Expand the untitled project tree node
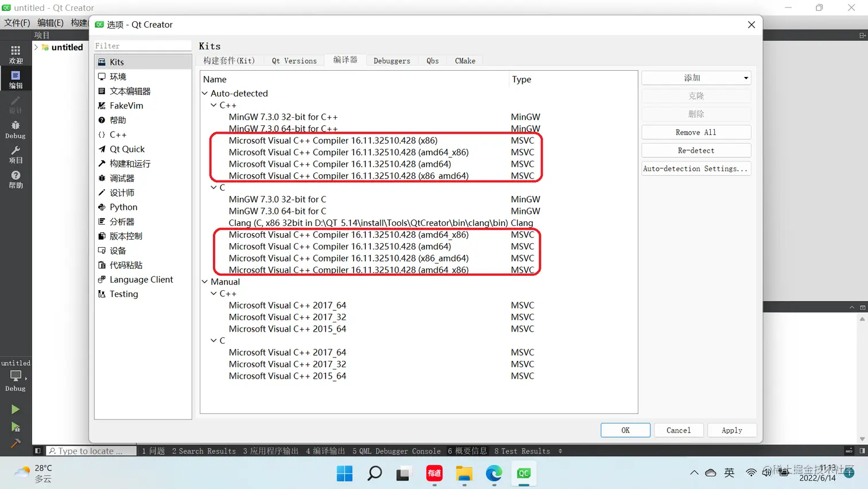The width and height of the screenshot is (868, 489). click(x=36, y=47)
